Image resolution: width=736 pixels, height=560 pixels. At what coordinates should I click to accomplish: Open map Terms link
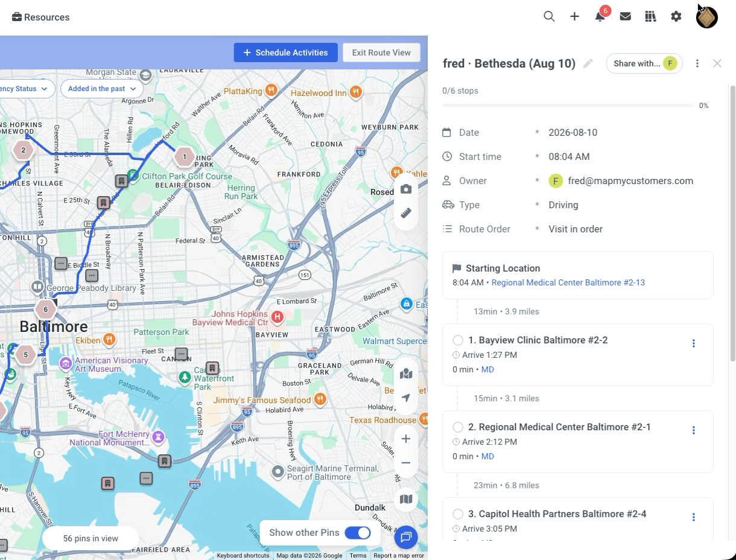(x=358, y=556)
